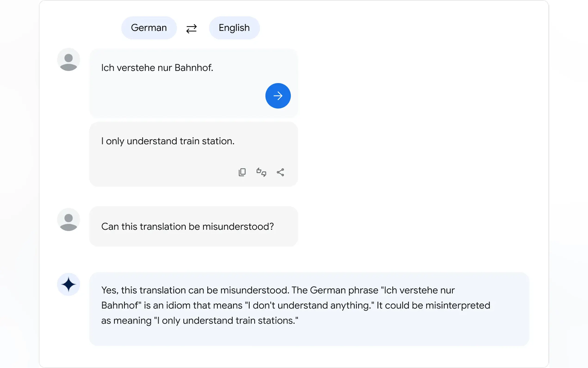This screenshot has width=588, height=368.
Task: Click the word "Bahnhof." in the input
Action: [x=194, y=68]
